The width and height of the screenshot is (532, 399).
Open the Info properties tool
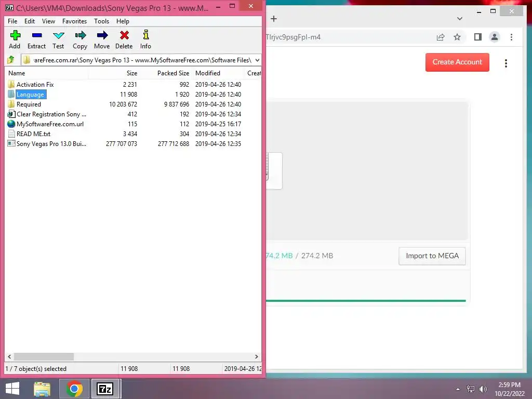click(x=145, y=35)
